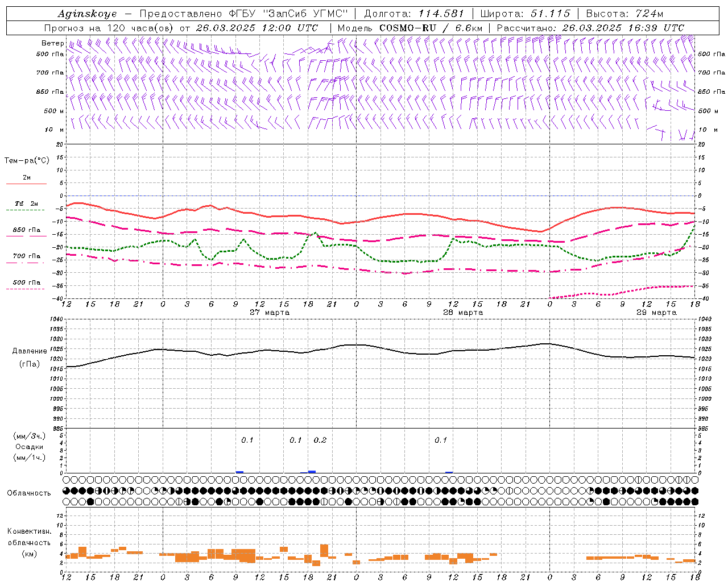Viewport: 728px width, 582px height.
Task: Select the "27 марта" date label
Action: tap(270, 313)
